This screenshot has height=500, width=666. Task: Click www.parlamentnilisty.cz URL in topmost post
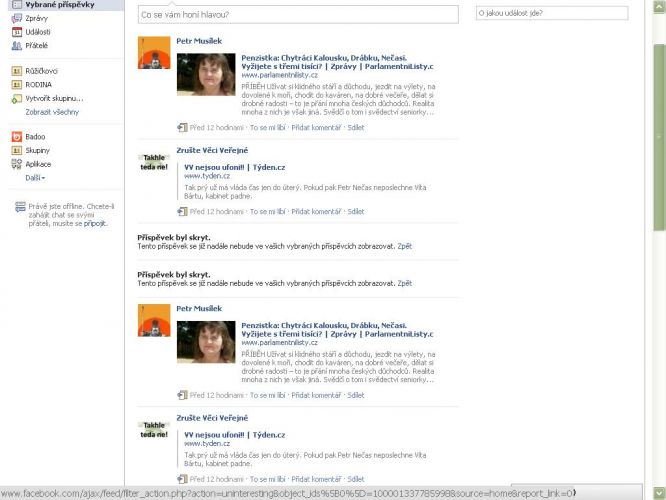click(x=279, y=75)
